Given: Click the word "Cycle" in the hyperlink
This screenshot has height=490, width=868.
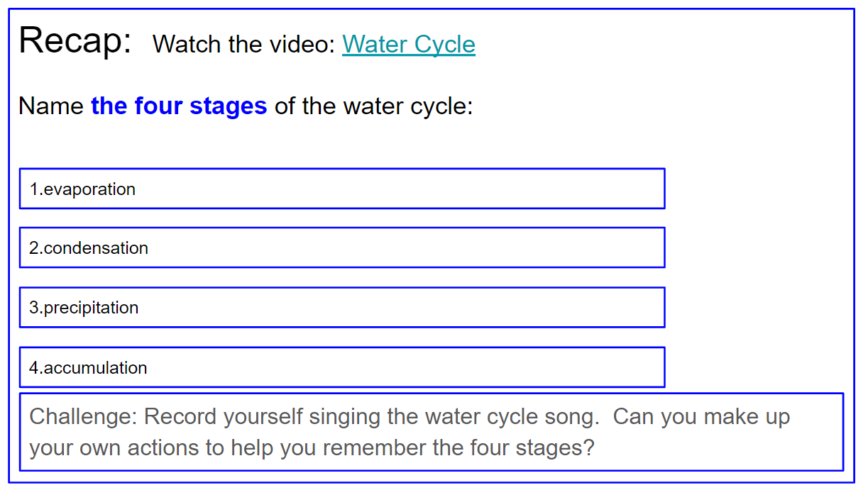Looking at the screenshot, I should (x=444, y=45).
